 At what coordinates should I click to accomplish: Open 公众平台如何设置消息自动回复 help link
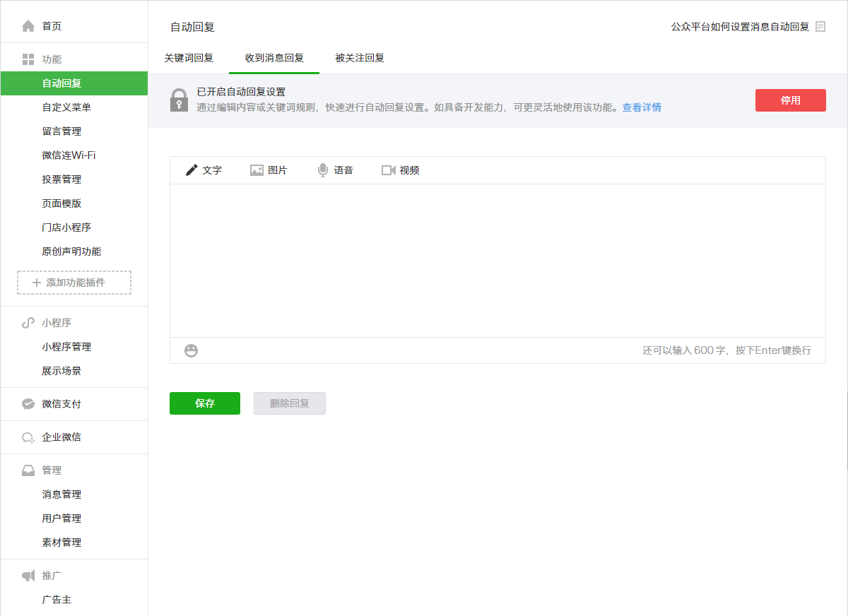(740, 27)
